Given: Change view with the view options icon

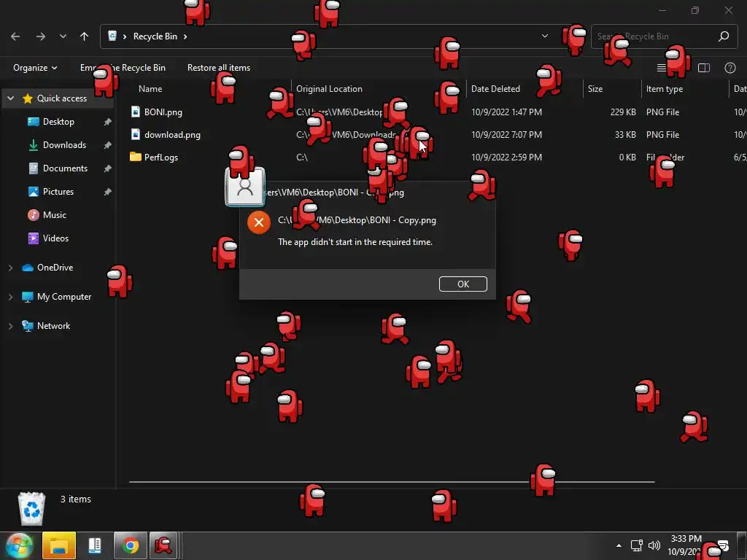Looking at the screenshot, I should (x=662, y=68).
